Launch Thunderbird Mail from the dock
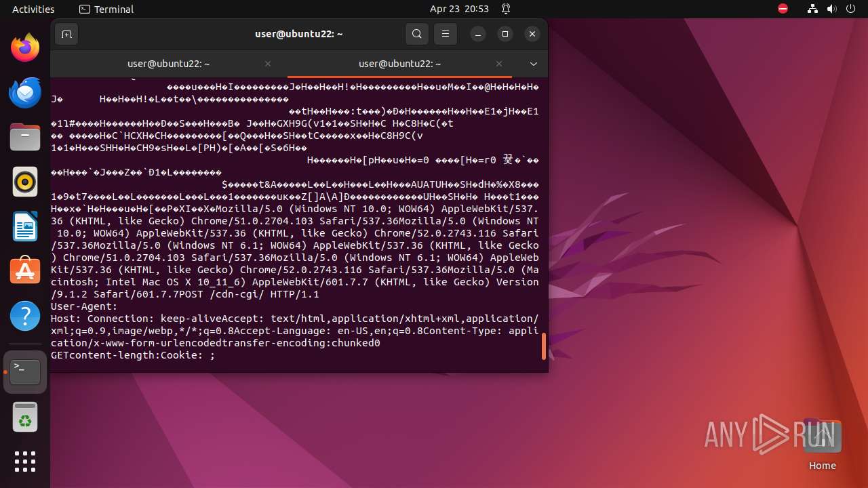This screenshot has height=488, width=868. click(25, 92)
